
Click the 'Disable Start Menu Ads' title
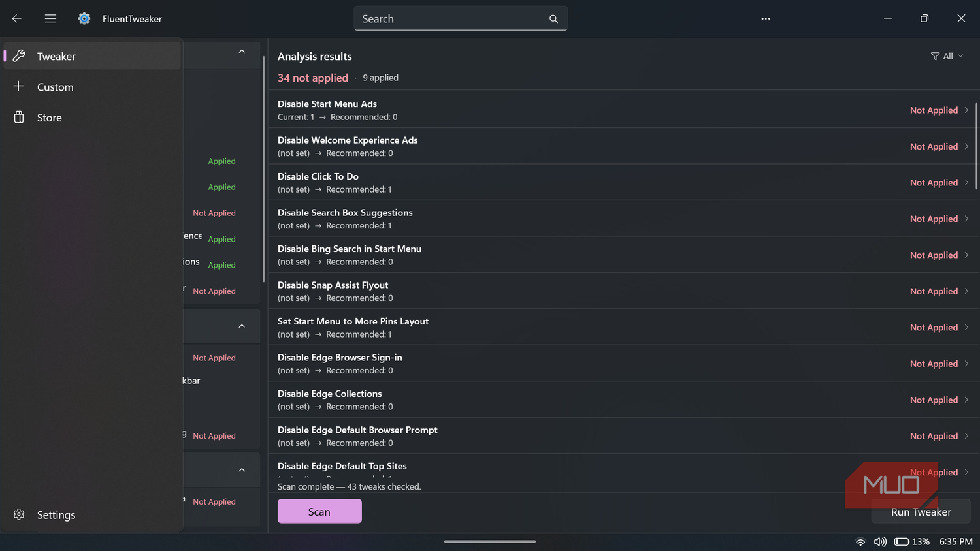coord(327,104)
